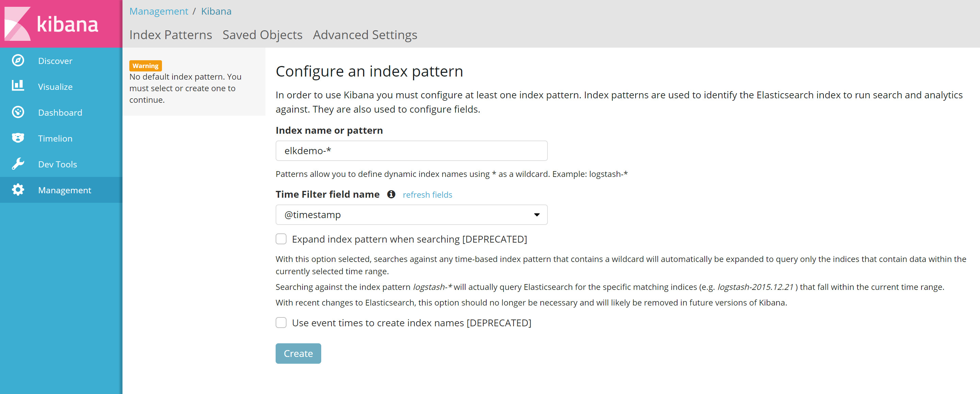Click the info icon beside Time Filter field name
The width and height of the screenshot is (980, 394).
(392, 194)
